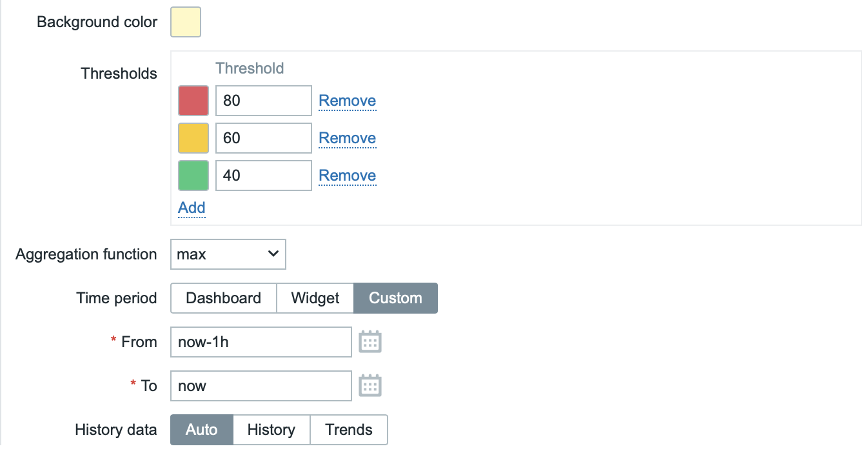
Task: Select Dashboard time period option
Action: (x=223, y=298)
